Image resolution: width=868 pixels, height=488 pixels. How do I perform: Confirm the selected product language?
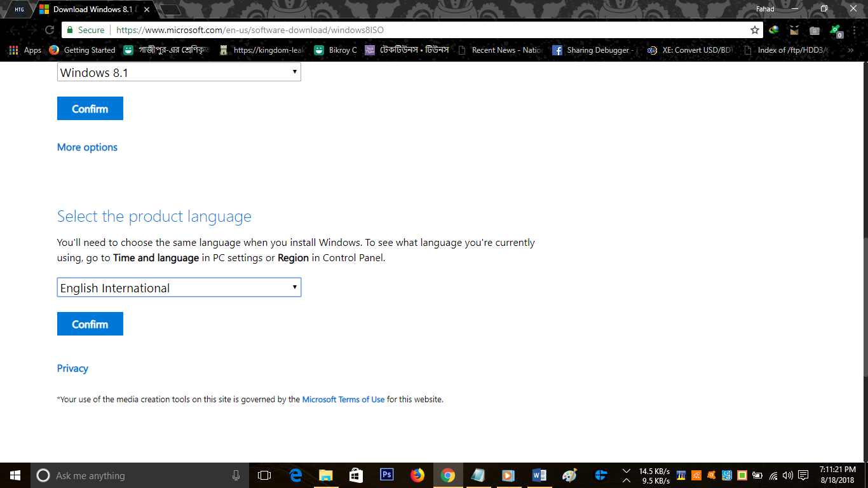(x=90, y=324)
